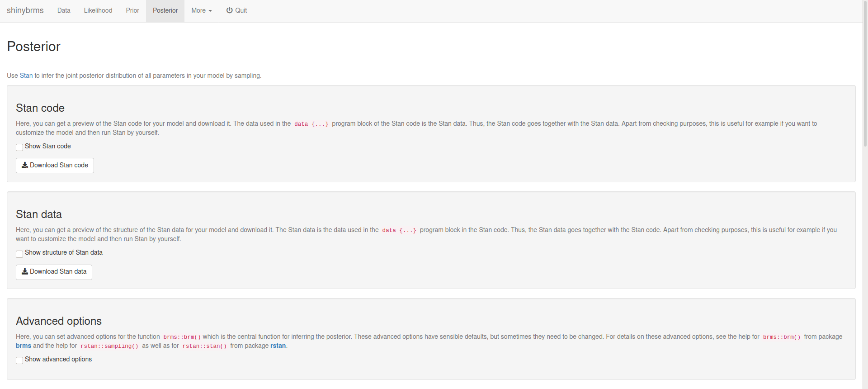This screenshot has height=389, width=868.
Task: Click download icon on Download Stan data button
Action: (25, 272)
